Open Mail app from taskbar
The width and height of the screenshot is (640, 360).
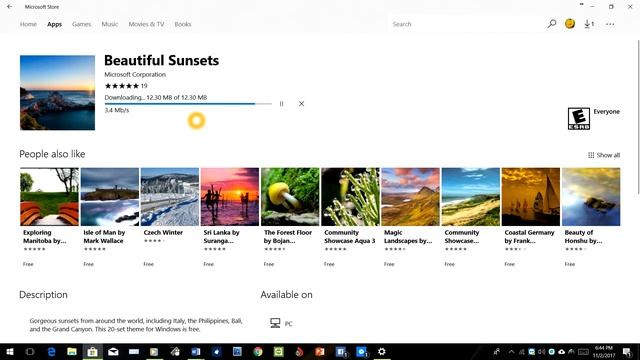click(x=113, y=351)
